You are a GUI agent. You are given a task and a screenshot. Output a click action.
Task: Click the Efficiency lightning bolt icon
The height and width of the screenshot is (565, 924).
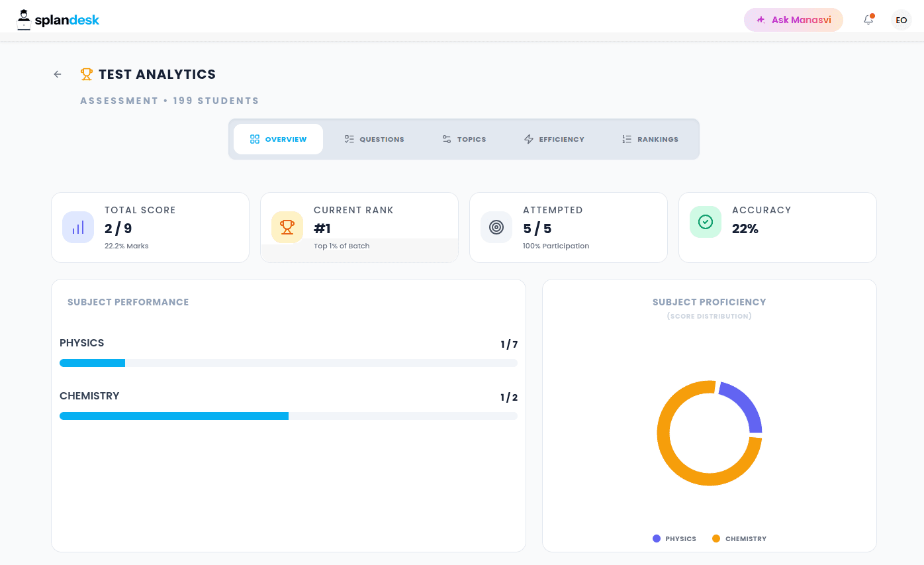(x=528, y=139)
